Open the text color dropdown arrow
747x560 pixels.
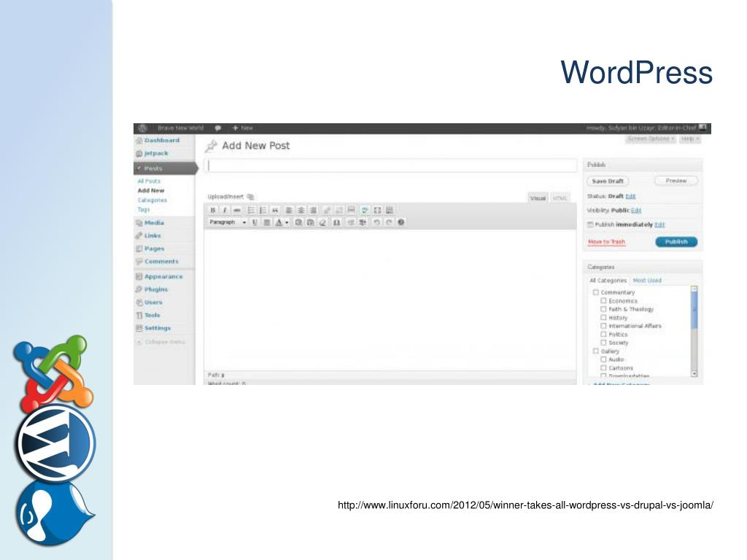(x=287, y=222)
